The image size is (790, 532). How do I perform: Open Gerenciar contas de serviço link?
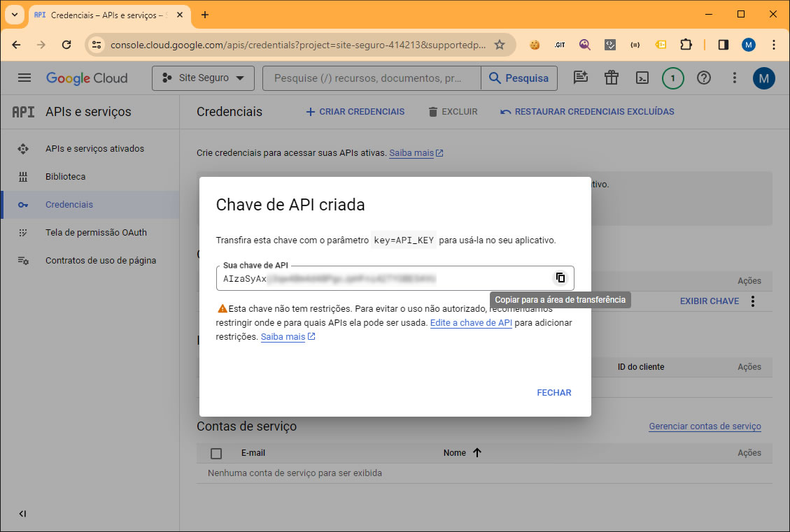tap(705, 426)
